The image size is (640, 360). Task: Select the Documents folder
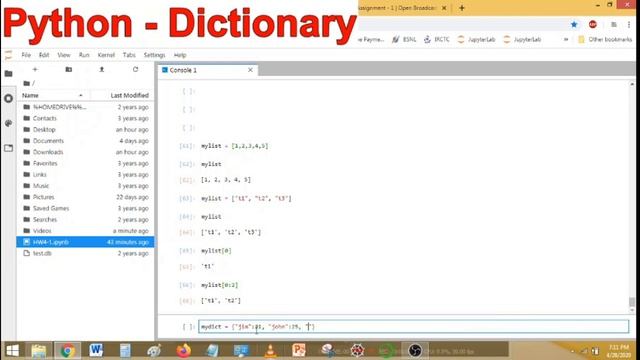(85, 141)
